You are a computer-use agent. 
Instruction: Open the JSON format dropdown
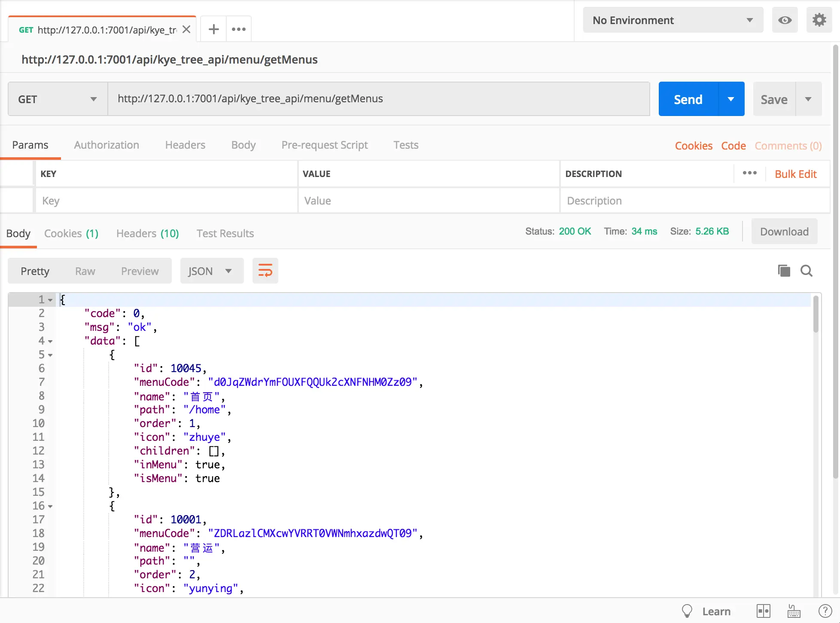pos(212,271)
